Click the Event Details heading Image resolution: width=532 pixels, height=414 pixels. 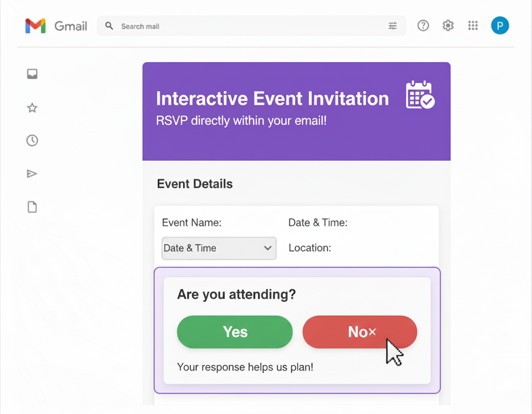tap(195, 184)
